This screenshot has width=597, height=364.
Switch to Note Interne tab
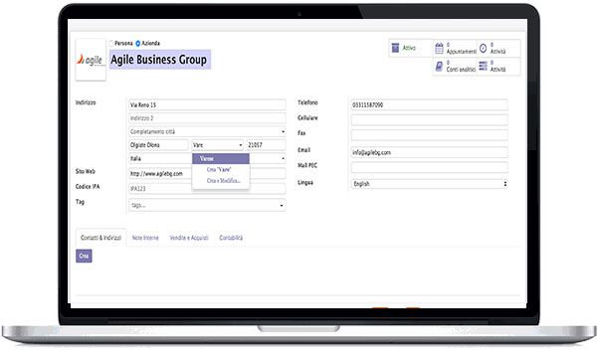145,238
